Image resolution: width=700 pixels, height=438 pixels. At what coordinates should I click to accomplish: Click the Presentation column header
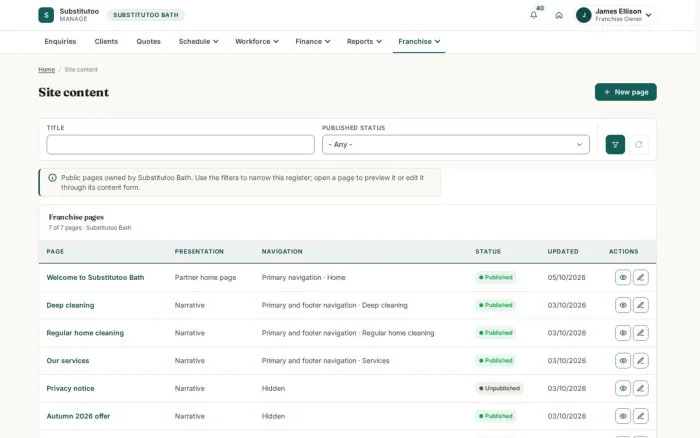199,251
